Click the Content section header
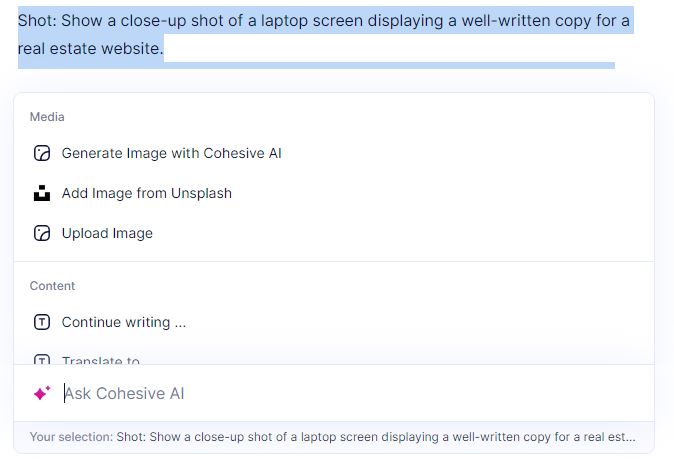This screenshot has height=459, width=674. 52,286
